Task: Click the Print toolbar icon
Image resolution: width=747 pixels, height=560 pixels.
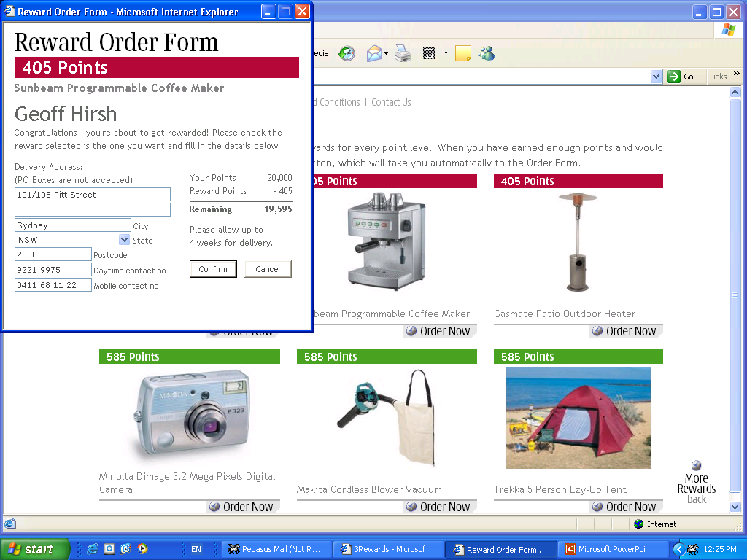Action: click(x=403, y=53)
